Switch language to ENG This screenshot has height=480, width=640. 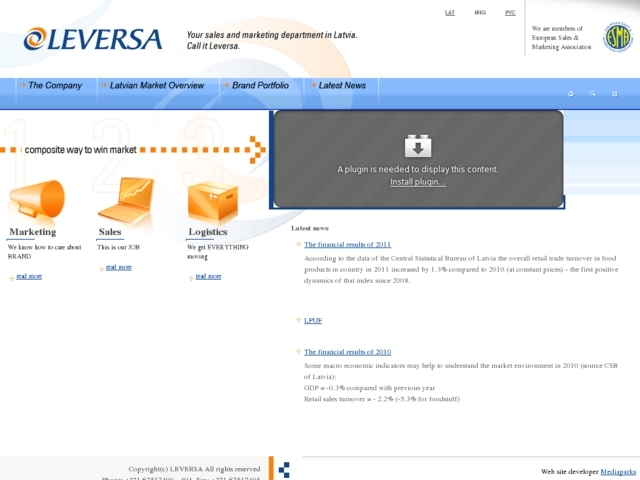(480, 13)
